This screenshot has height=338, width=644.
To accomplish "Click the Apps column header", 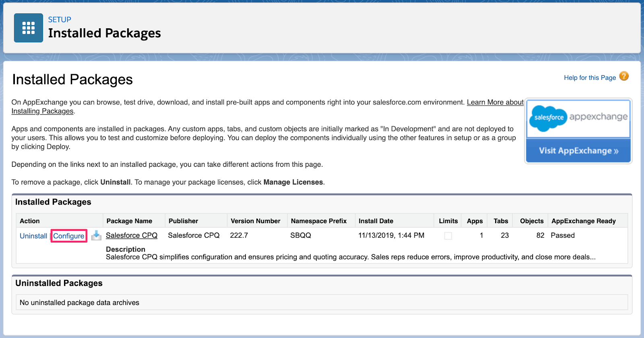I will click(475, 221).
